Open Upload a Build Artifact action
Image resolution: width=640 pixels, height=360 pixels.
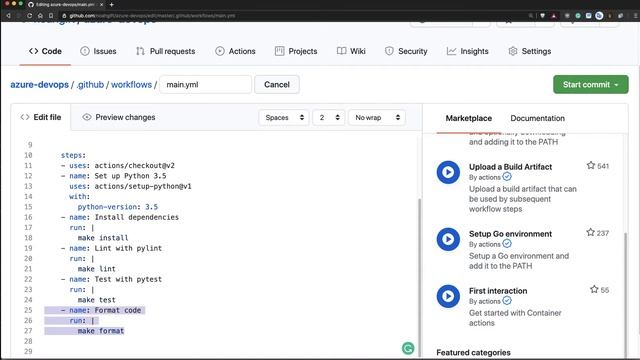(x=510, y=167)
